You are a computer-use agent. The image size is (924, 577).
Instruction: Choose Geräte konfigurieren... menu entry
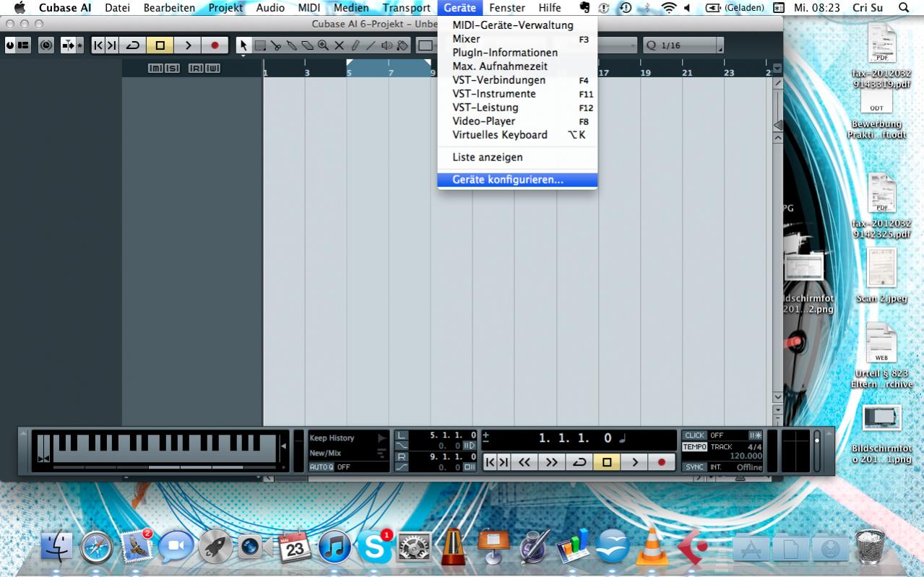pyautogui.click(x=517, y=180)
